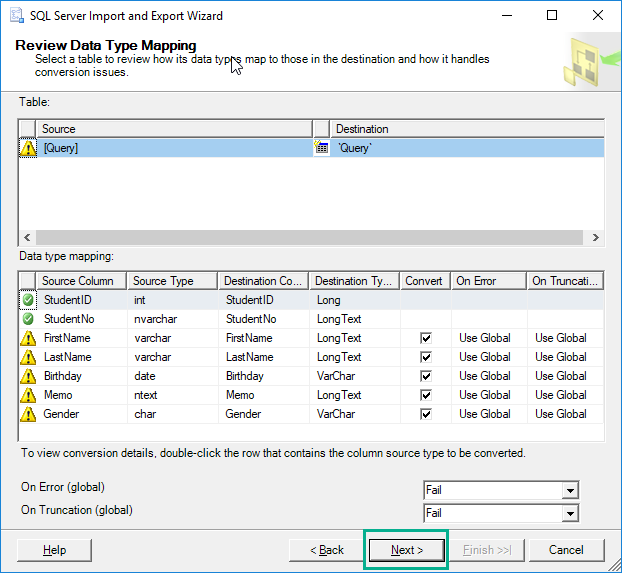
Task: Open the On Error (global) dropdown
Action: tap(569, 491)
